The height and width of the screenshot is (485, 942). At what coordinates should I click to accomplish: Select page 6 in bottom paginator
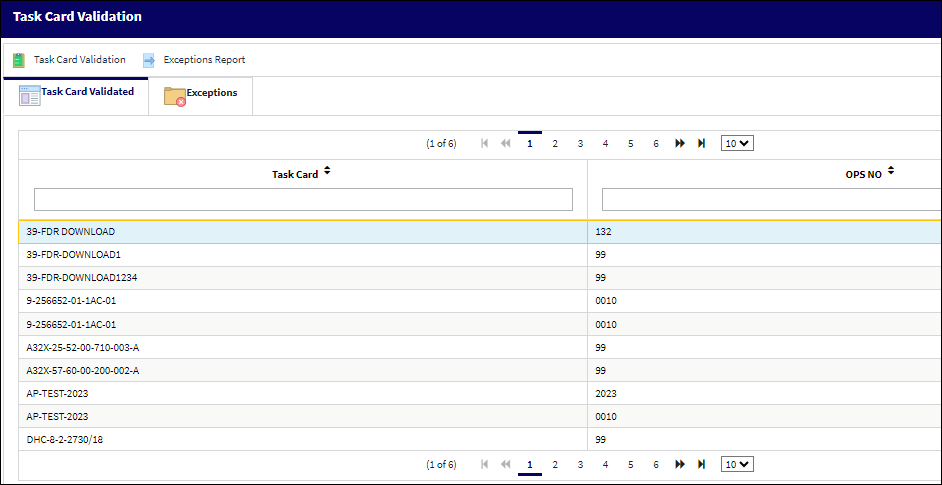(x=656, y=464)
